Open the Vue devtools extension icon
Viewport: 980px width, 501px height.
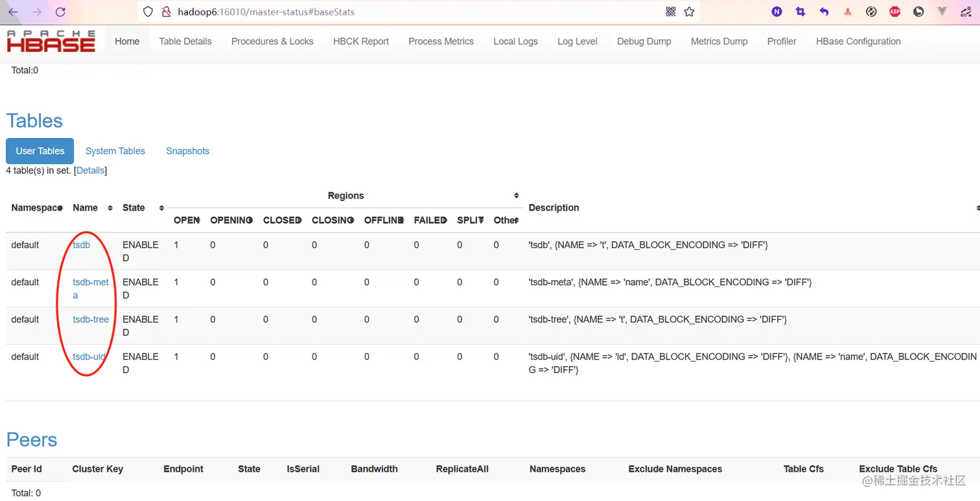(942, 11)
